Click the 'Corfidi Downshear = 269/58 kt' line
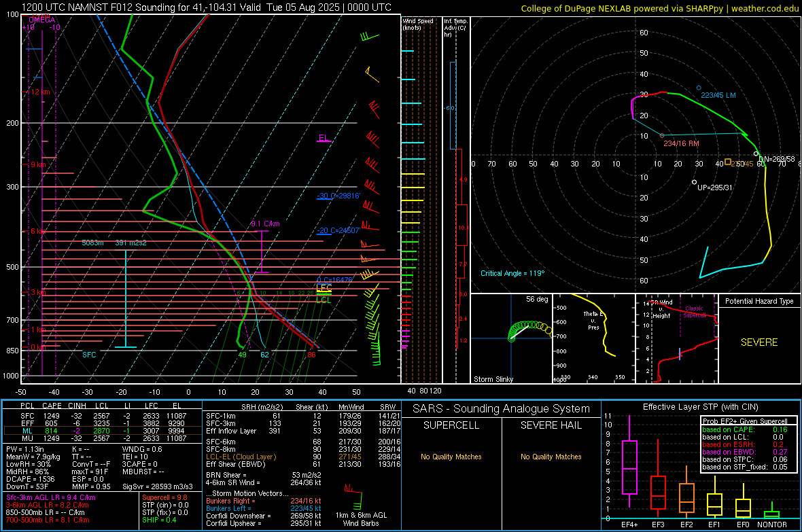The width and height of the screenshot is (802, 532). tap(264, 516)
